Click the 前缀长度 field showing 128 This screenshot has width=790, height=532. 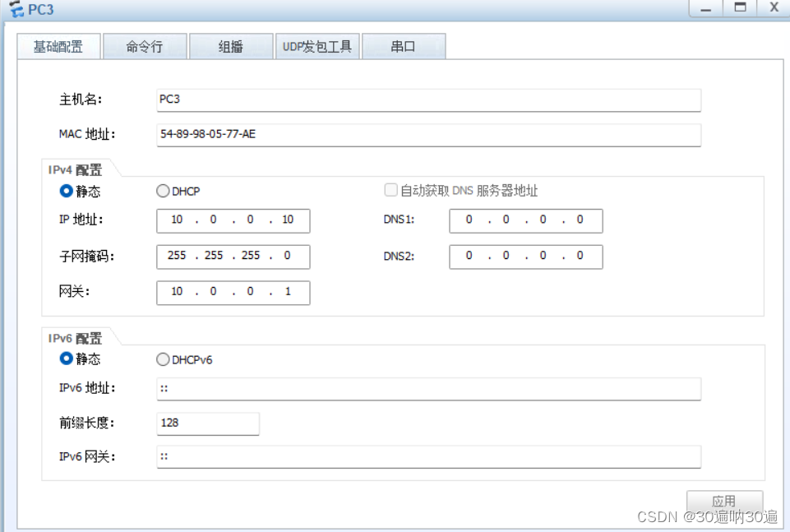208,423
